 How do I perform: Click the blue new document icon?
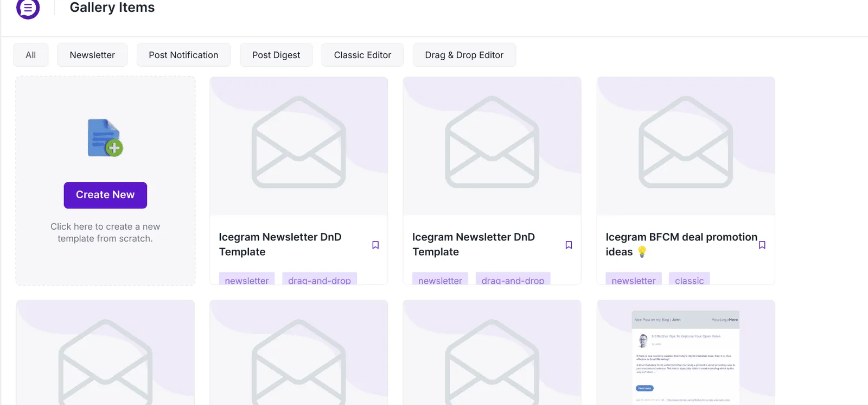point(105,138)
